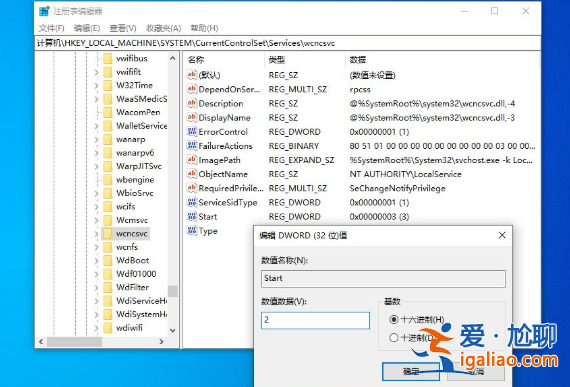
Task: Open the View (查看) menu
Action: [x=123, y=28]
